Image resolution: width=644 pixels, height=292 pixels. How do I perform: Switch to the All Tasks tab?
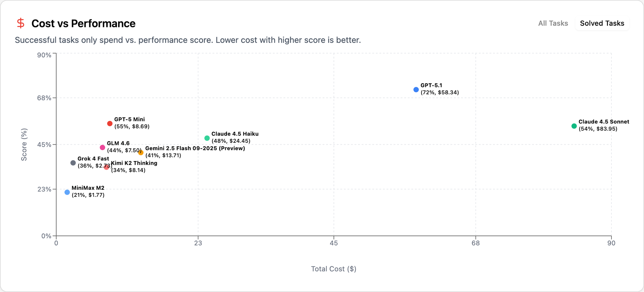click(553, 23)
